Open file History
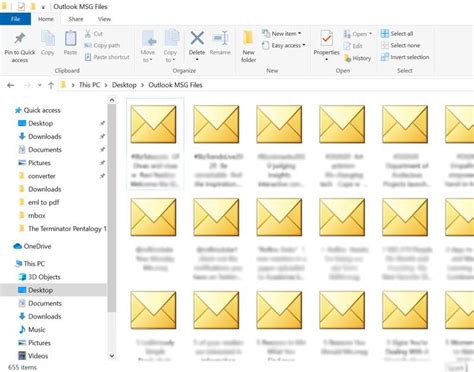 357,58
